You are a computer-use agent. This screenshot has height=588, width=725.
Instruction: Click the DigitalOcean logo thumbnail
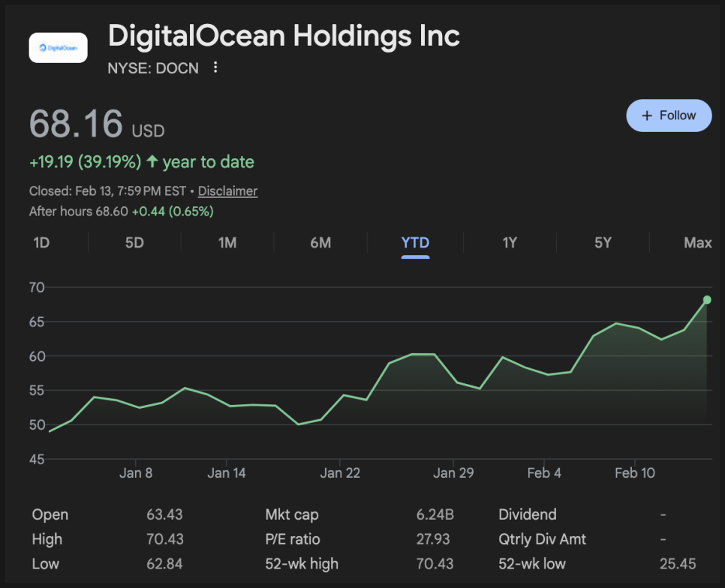58,48
